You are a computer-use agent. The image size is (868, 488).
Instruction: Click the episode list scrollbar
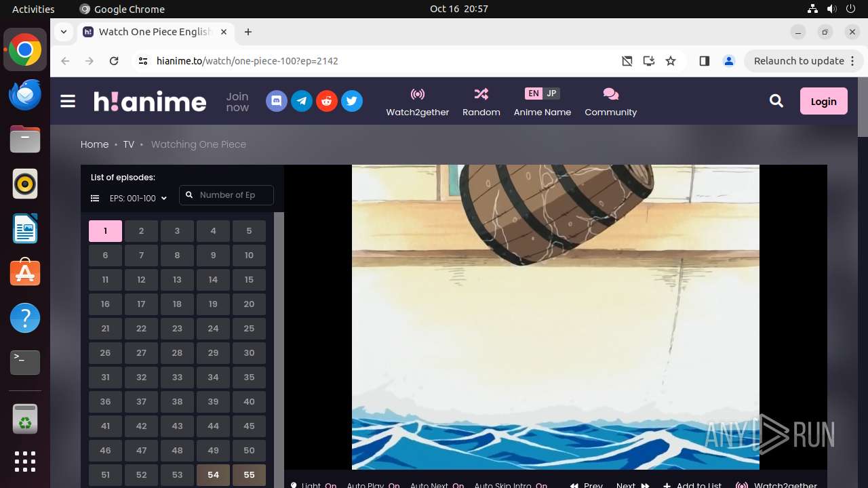[x=279, y=350]
